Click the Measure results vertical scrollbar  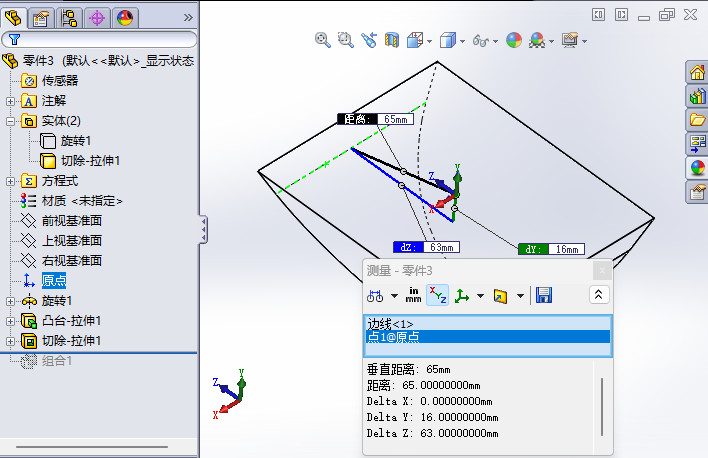pyautogui.click(x=602, y=407)
